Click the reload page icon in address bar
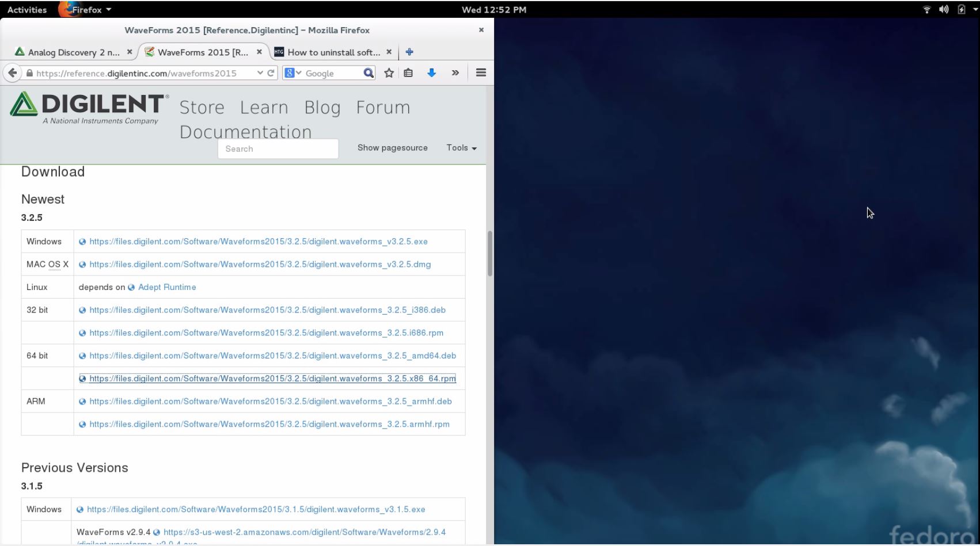This screenshot has width=980, height=546. pos(271,73)
